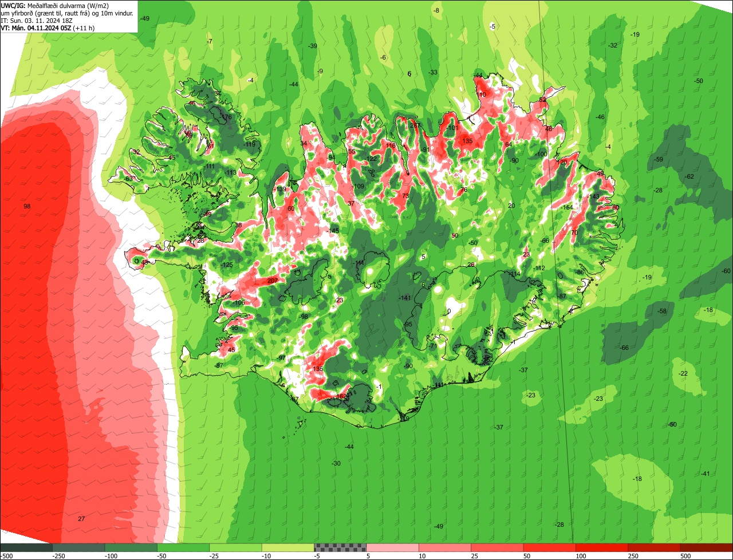Click the map value '-139'

[280, 190]
